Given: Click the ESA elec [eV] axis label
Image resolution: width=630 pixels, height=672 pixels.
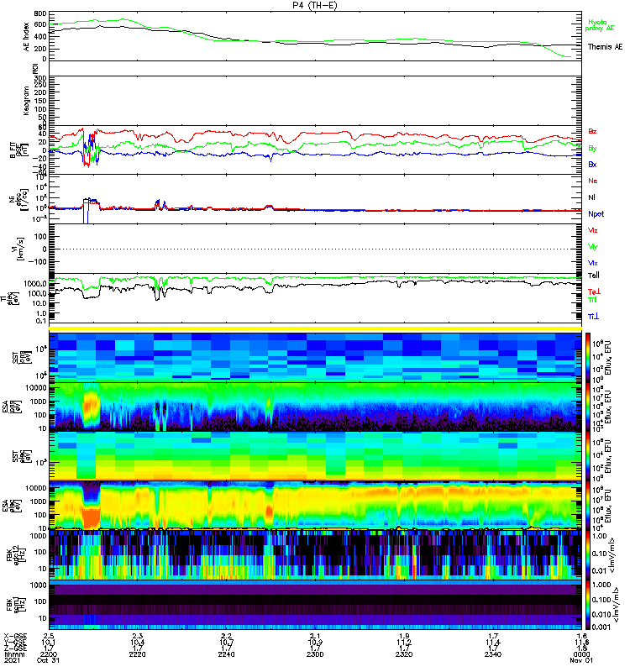Looking at the screenshot, I should click(x=11, y=507).
